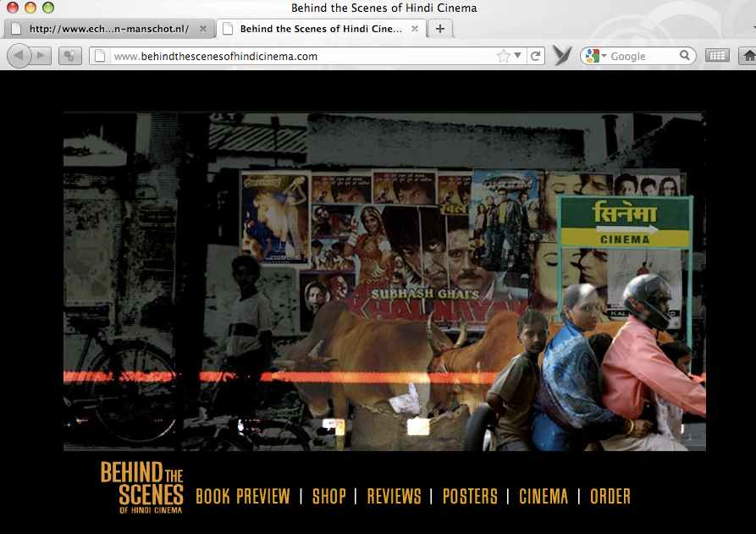This screenshot has width=756, height=534.
Task: Close the ech...n-manschot.nl tab
Action: coord(203,29)
